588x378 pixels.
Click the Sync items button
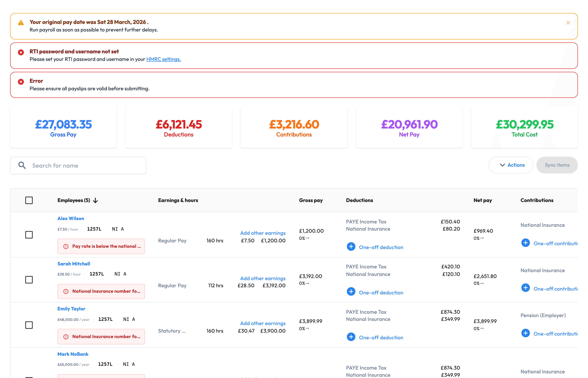(x=557, y=165)
